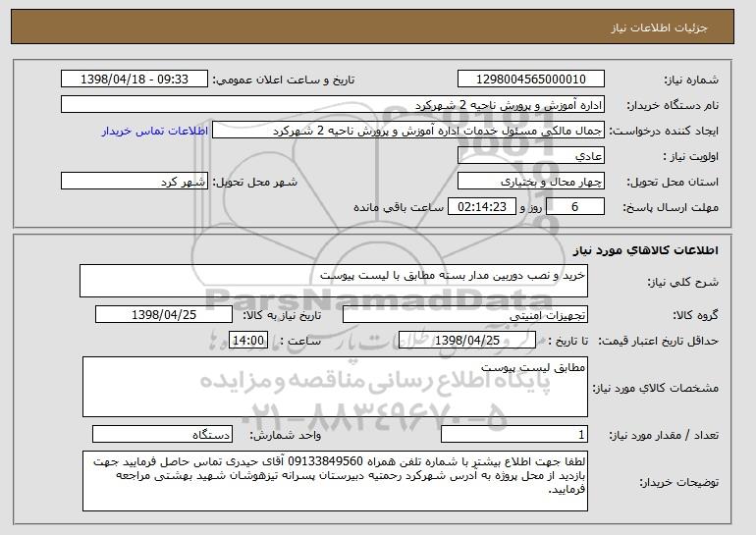Click the شماره نیاز field 1298004565000010

tap(531, 80)
